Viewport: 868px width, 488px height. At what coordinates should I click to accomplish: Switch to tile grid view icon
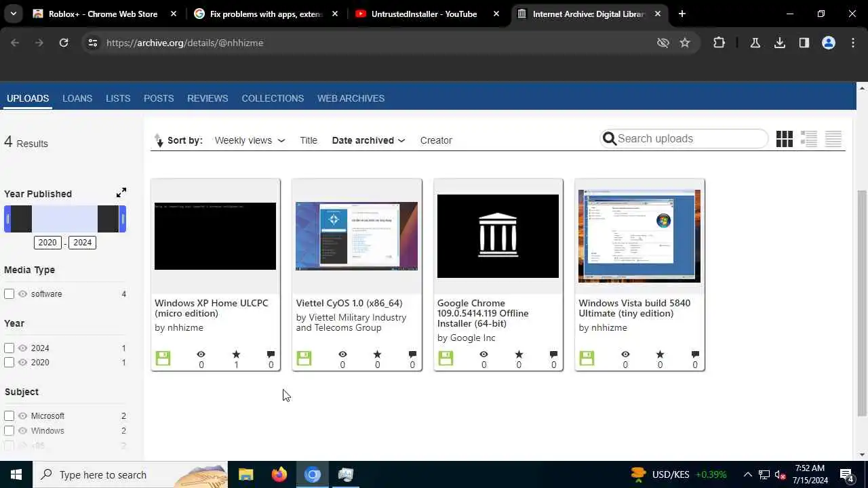784,139
